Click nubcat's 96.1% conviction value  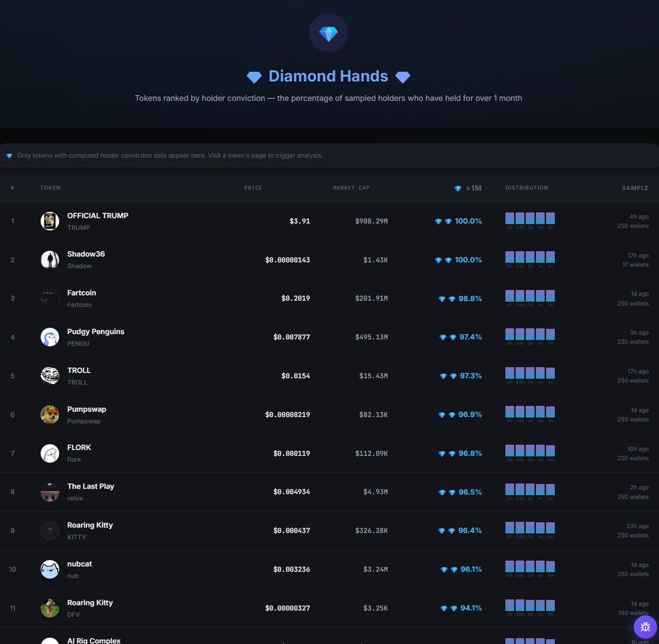(471, 569)
